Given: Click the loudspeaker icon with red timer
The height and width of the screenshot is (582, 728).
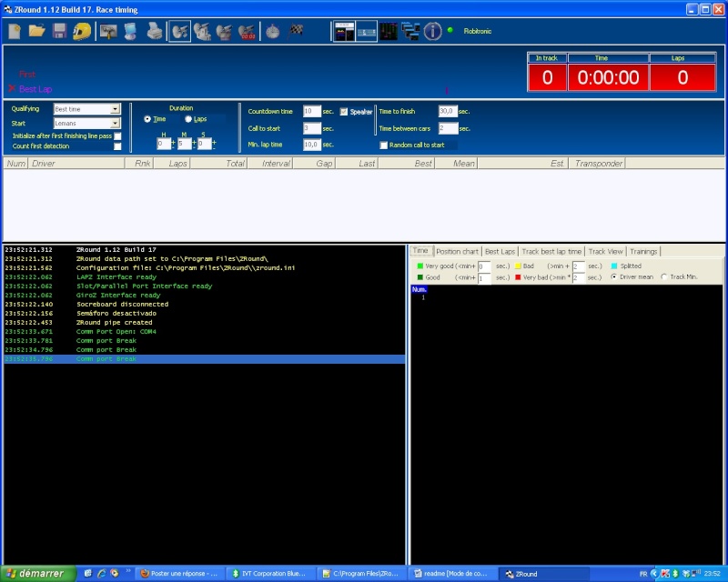Looking at the screenshot, I should (247, 32).
